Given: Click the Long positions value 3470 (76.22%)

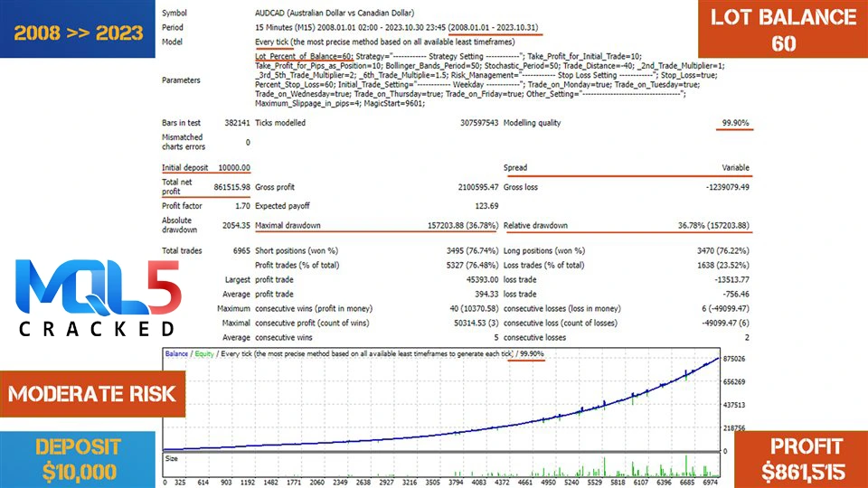Looking at the screenshot, I should click(x=723, y=250).
